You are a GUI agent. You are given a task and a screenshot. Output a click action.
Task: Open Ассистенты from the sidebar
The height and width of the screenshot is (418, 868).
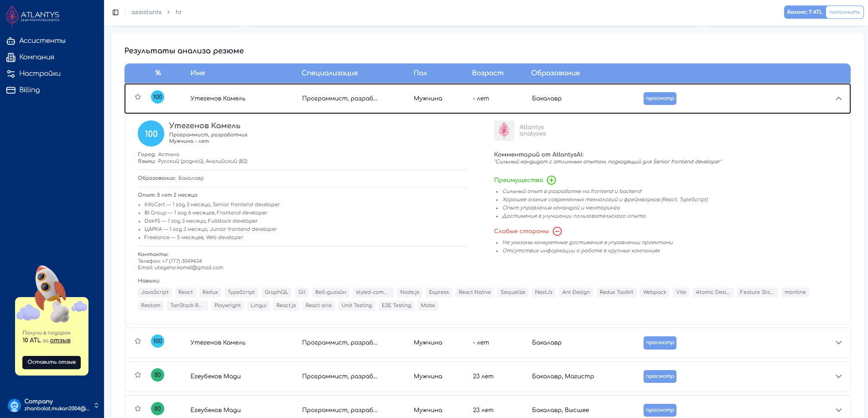[x=42, y=41]
